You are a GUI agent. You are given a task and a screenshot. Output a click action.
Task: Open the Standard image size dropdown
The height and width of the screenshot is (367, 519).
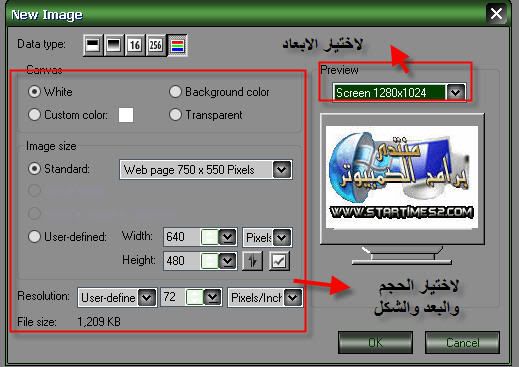282,170
